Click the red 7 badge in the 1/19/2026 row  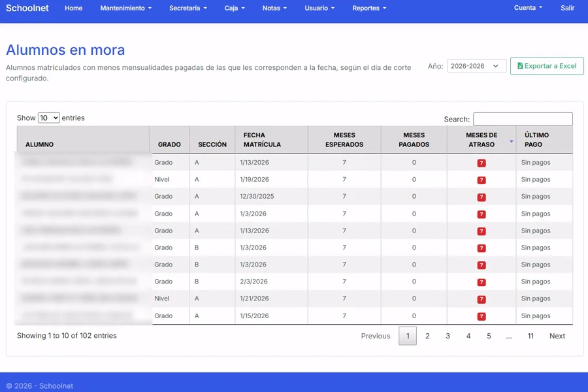(482, 180)
